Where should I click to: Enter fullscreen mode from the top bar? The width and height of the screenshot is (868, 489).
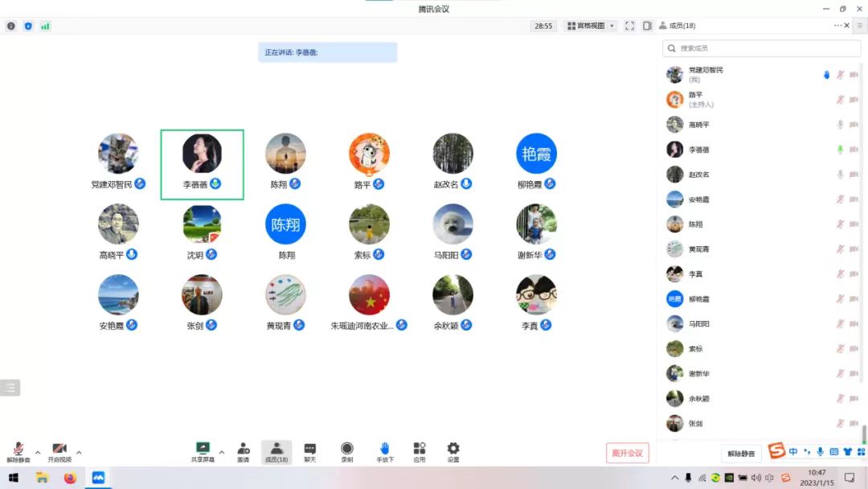click(x=629, y=26)
